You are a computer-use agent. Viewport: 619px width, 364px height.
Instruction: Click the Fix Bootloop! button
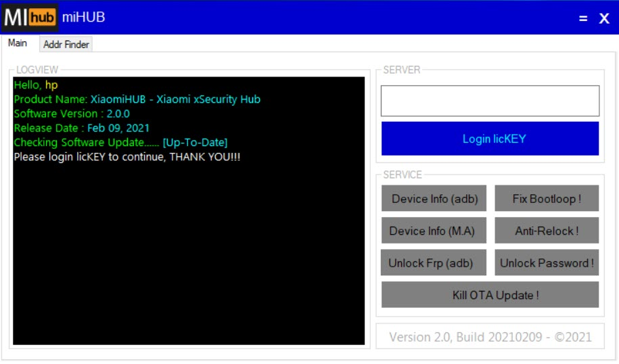point(547,199)
